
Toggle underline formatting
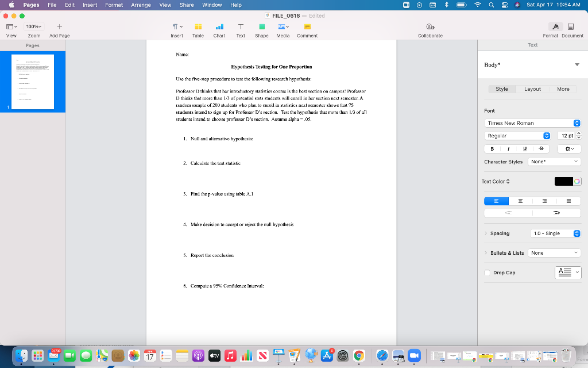click(524, 148)
